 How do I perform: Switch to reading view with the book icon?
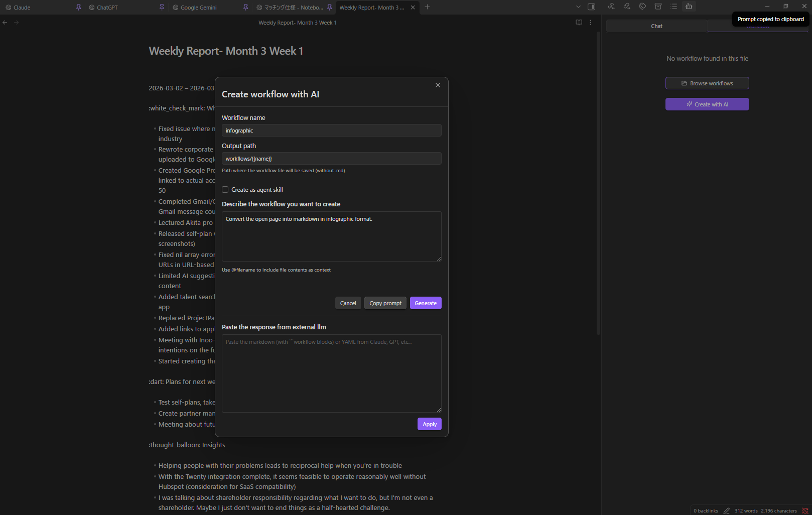579,22
